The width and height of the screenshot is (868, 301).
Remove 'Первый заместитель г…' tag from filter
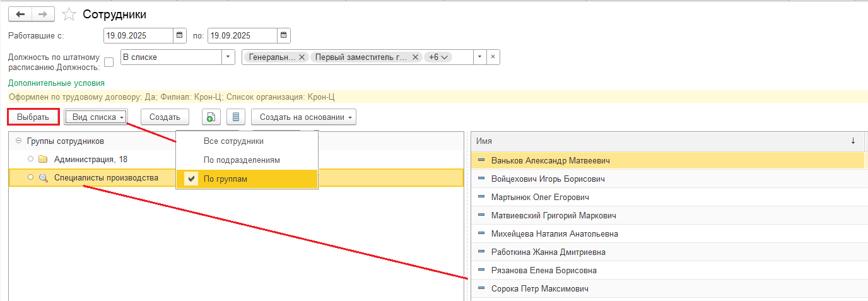415,57
